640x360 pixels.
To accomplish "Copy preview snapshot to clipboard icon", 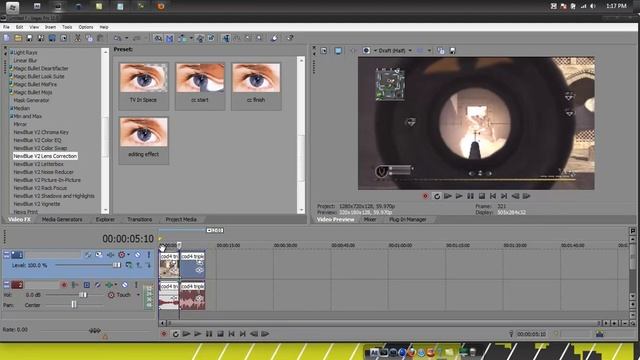I will 441,51.
